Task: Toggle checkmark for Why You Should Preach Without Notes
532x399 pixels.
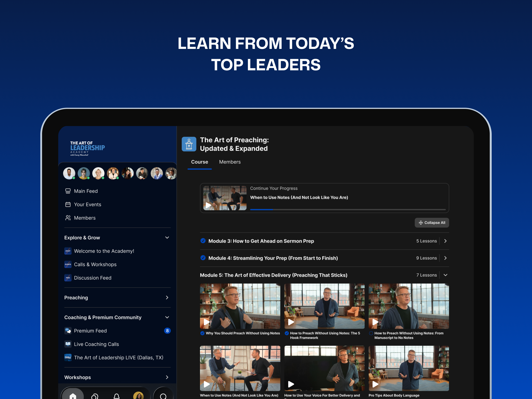Action: point(202,333)
